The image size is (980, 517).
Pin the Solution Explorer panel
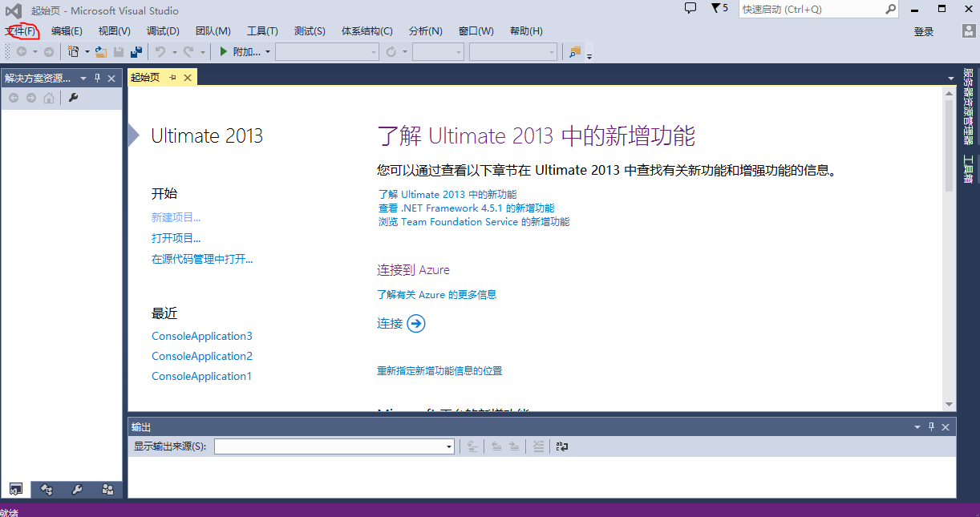[x=98, y=78]
